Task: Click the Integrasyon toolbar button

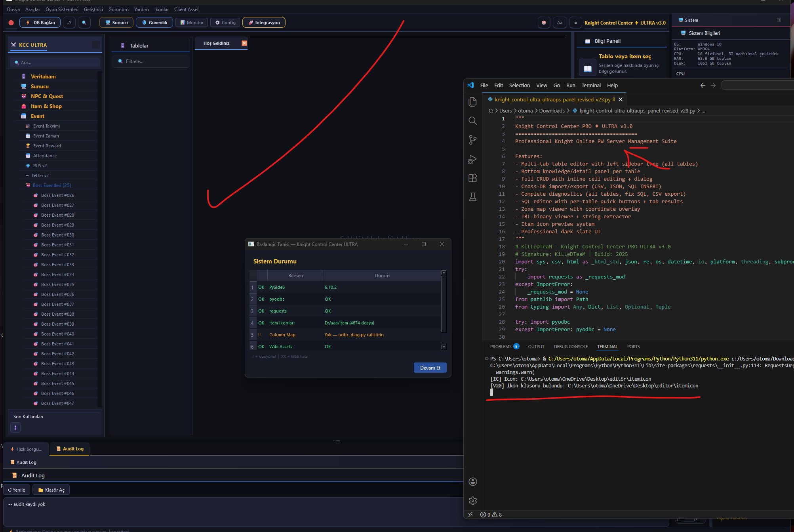Action: [264, 23]
